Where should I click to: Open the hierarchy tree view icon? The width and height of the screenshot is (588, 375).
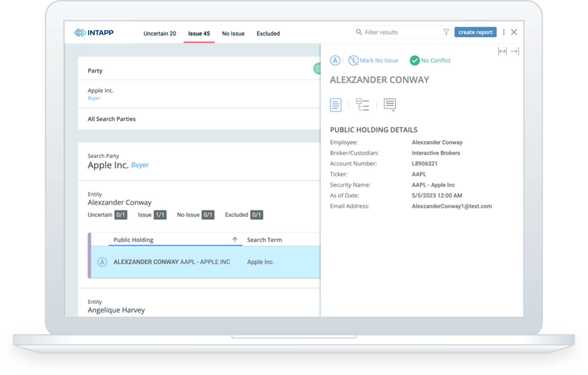click(x=362, y=105)
